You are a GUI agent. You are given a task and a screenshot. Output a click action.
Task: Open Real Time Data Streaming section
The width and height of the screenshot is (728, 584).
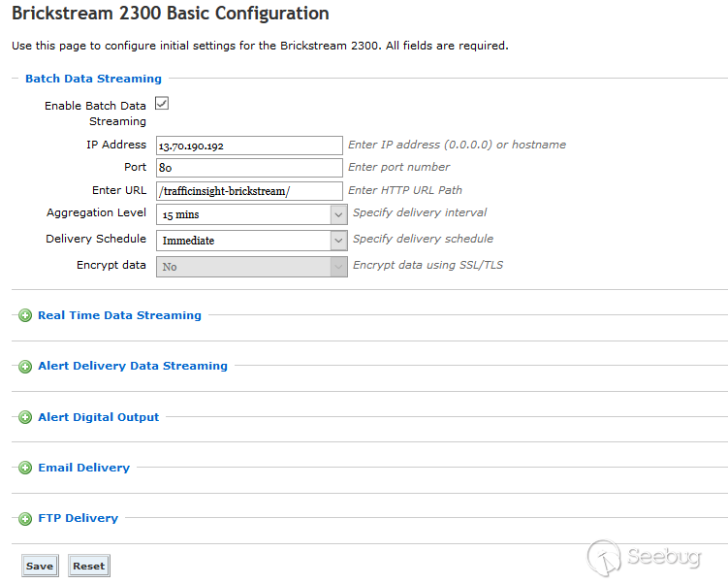(x=120, y=315)
